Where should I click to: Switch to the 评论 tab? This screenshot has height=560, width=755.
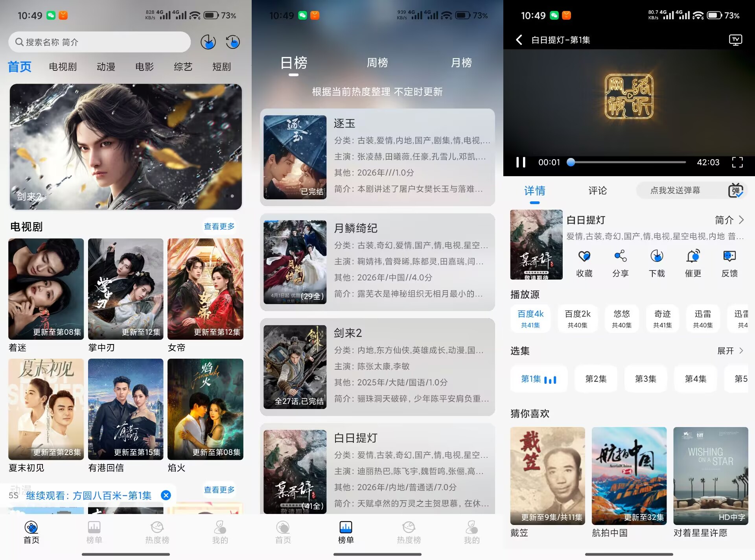(x=597, y=191)
